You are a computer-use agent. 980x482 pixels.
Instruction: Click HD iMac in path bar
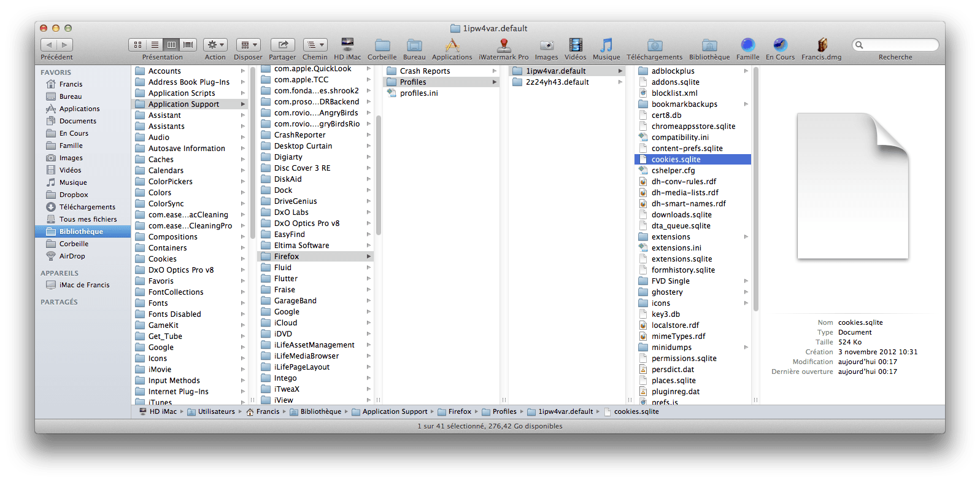[x=158, y=412]
